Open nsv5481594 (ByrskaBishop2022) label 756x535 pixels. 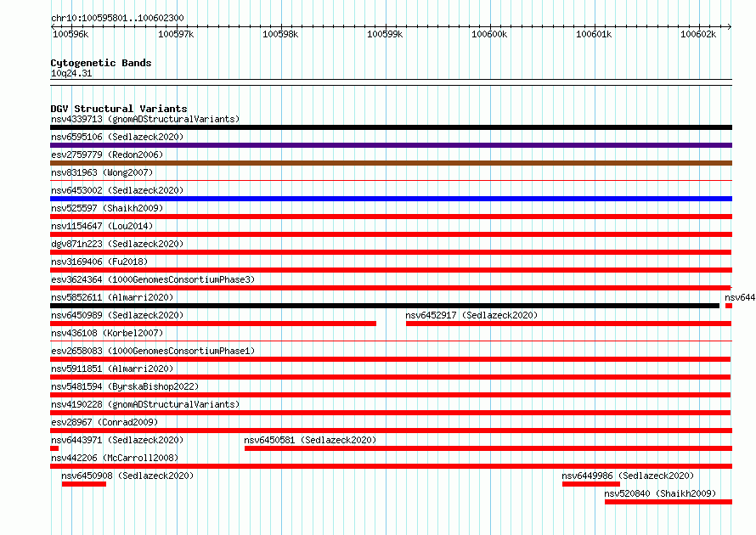[125, 386]
